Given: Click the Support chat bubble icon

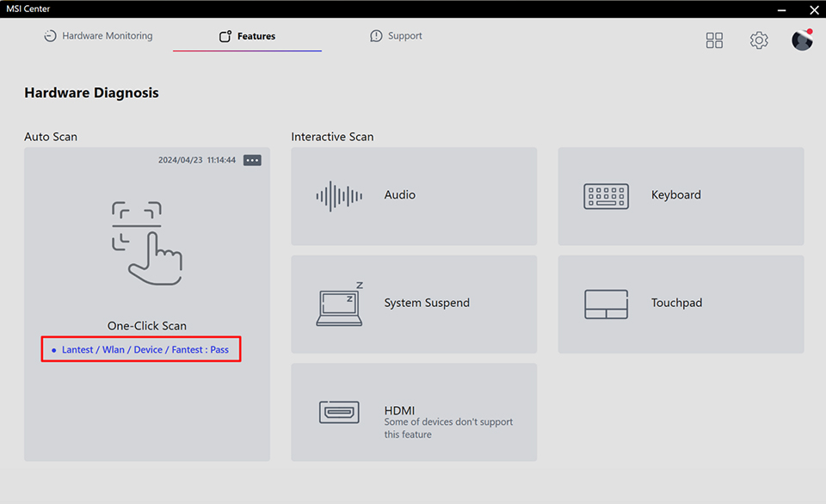Looking at the screenshot, I should (376, 36).
